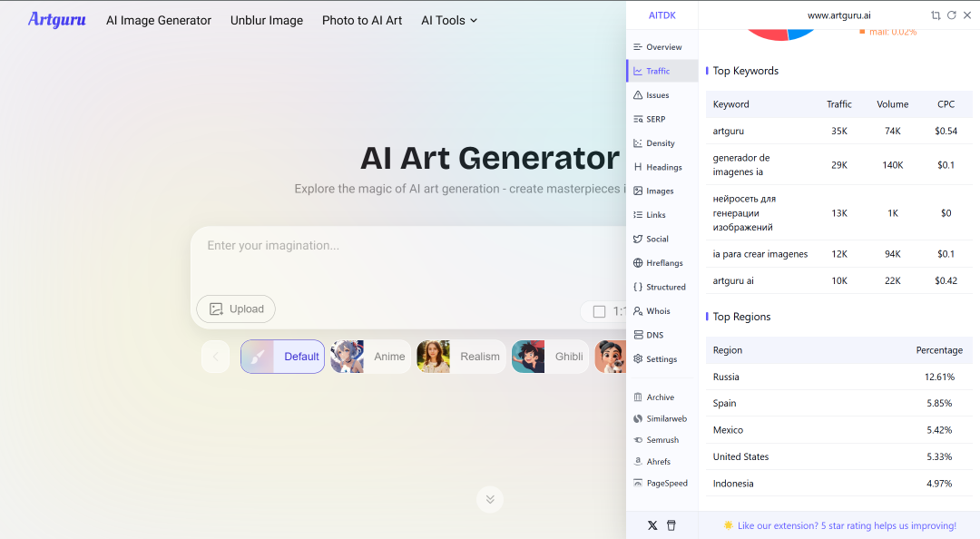
Task: Click the Images sidebar icon
Action: click(x=638, y=191)
